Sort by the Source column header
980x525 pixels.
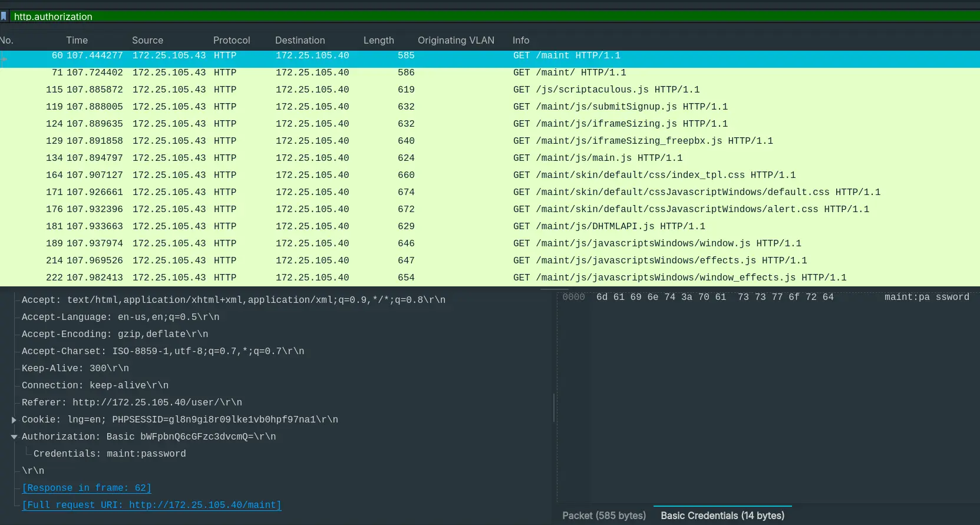(147, 40)
